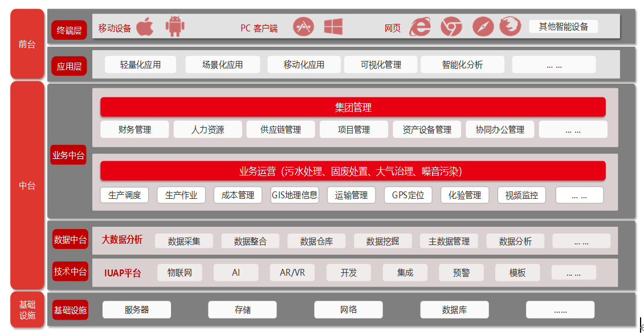Click the 终端层 red label
644x335 pixels.
click(x=69, y=30)
